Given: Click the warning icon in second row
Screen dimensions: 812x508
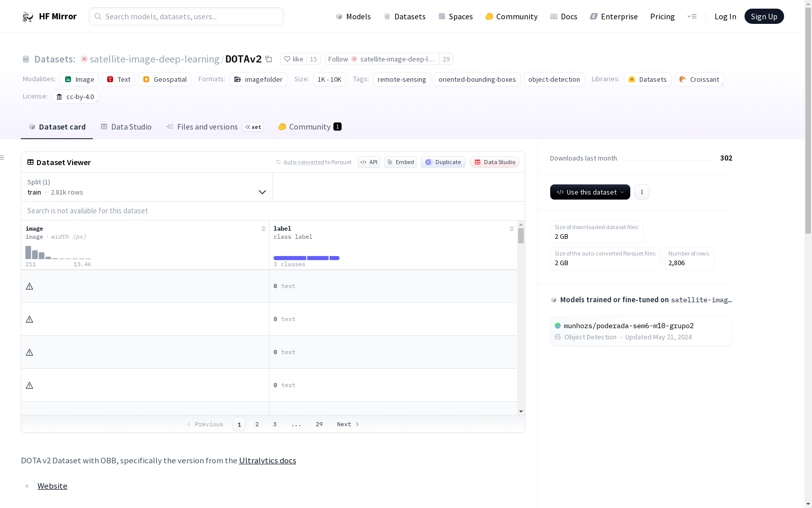Looking at the screenshot, I should pyautogui.click(x=29, y=320).
